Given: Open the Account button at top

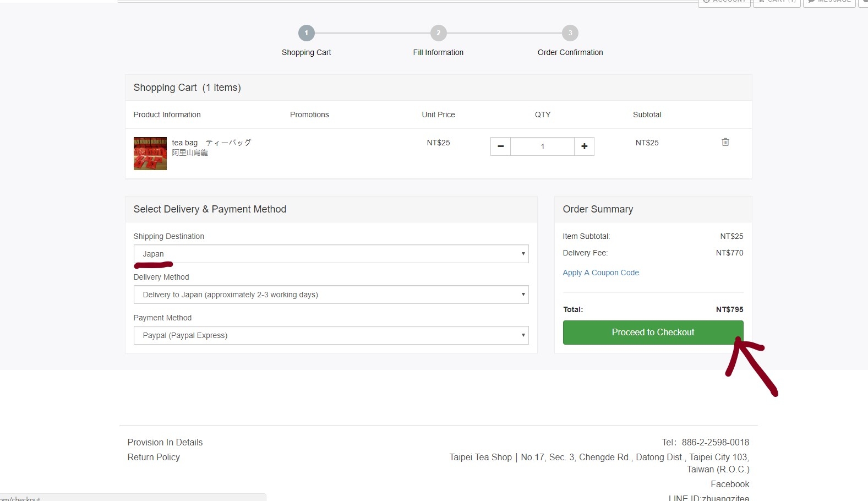Looking at the screenshot, I should point(724,2).
